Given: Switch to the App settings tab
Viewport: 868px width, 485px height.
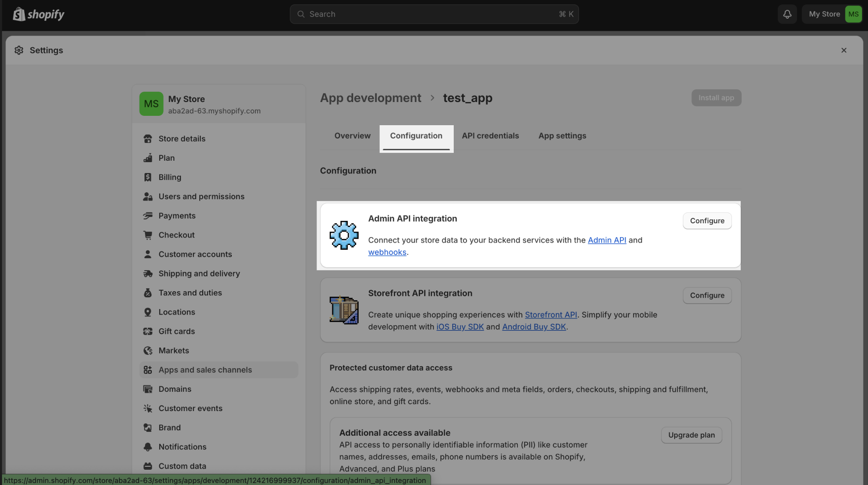Looking at the screenshot, I should [x=562, y=136].
